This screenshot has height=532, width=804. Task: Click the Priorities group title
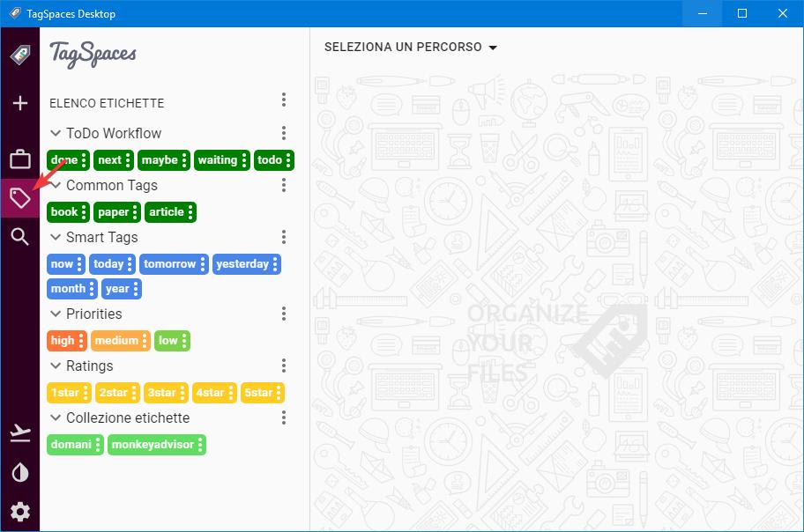point(93,314)
